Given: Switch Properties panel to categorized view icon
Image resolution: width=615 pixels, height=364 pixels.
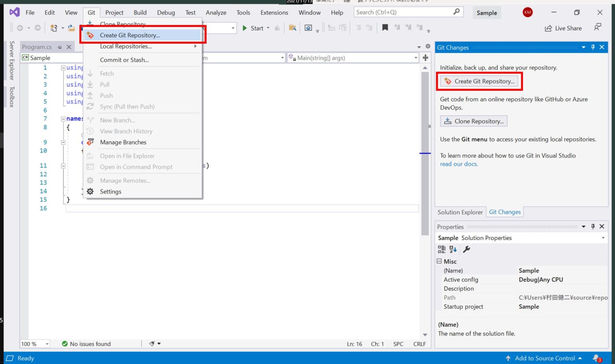Looking at the screenshot, I should pyautogui.click(x=442, y=249).
